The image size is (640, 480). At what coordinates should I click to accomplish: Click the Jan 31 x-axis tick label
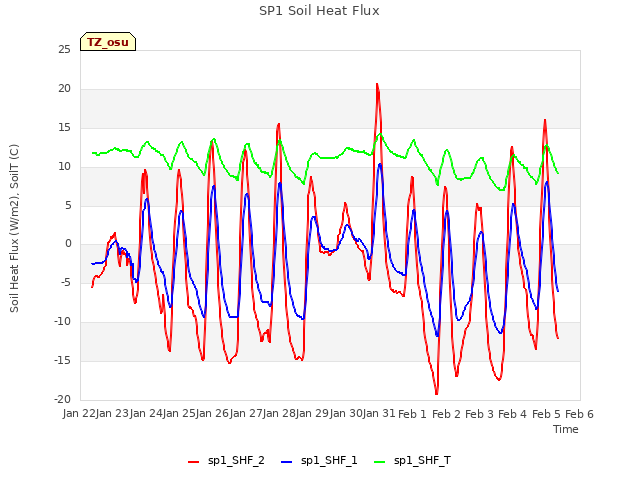[x=379, y=413]
